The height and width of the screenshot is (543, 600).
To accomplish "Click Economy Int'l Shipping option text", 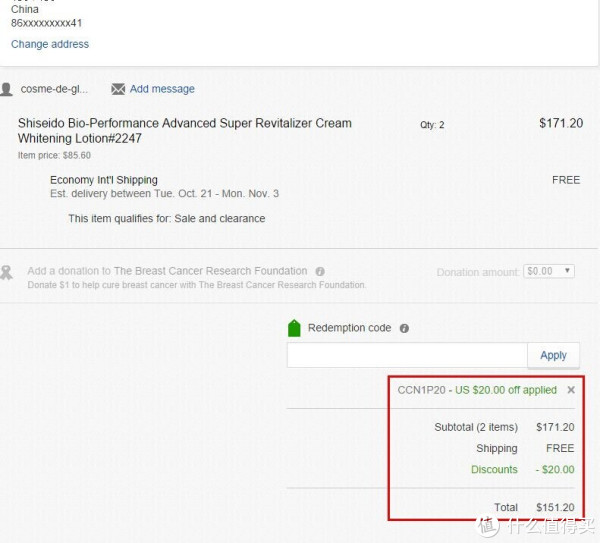I will (x=104, y=180).
